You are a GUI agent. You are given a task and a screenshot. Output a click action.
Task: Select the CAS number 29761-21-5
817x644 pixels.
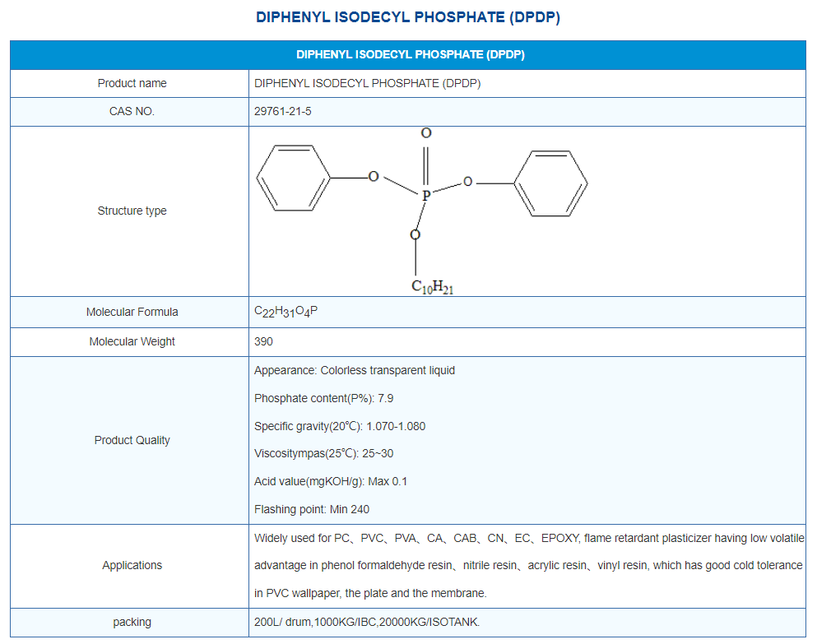click(283, 111)
